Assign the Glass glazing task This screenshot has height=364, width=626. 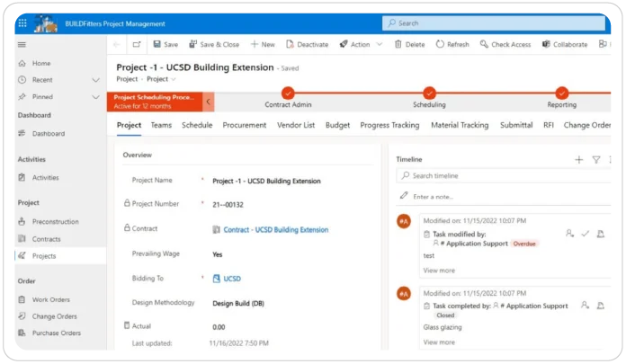click(x=585, y=306)
